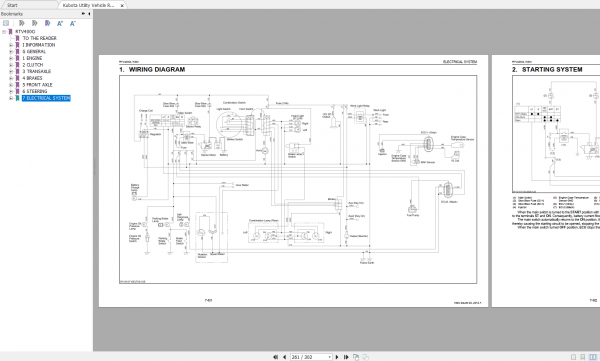Collapse the Bookmarks panel
The image size is (600, 361).
89,14
